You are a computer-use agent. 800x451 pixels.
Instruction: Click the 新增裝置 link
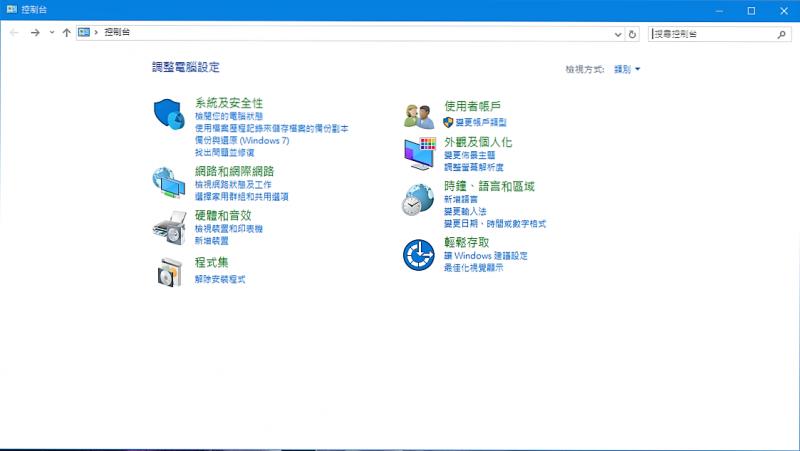(212, 241)
